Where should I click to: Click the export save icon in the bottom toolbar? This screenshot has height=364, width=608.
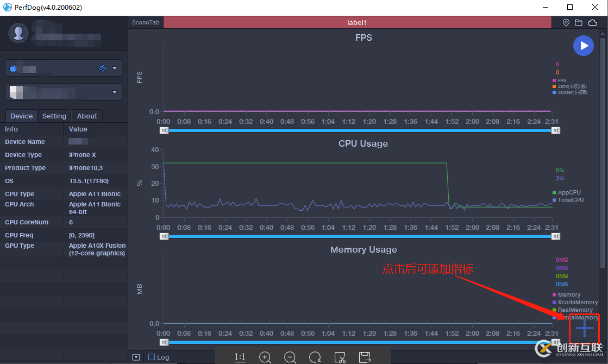(365, 357)
